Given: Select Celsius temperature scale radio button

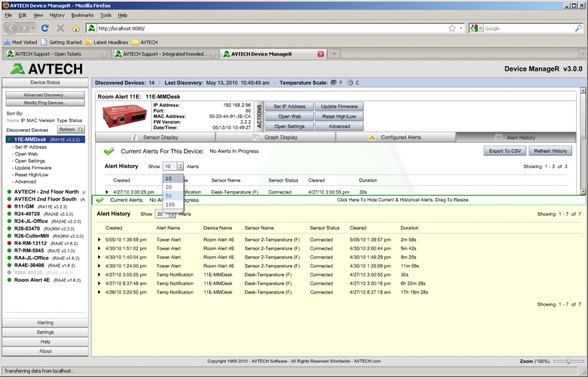Looking at the screenshot, I should [350, 83].
